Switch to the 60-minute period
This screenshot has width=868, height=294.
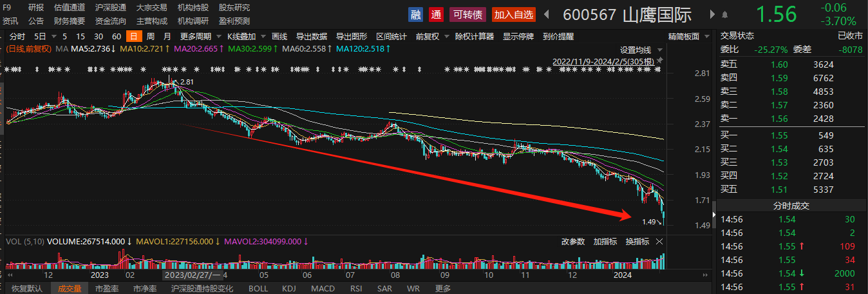tap(117, 37)
